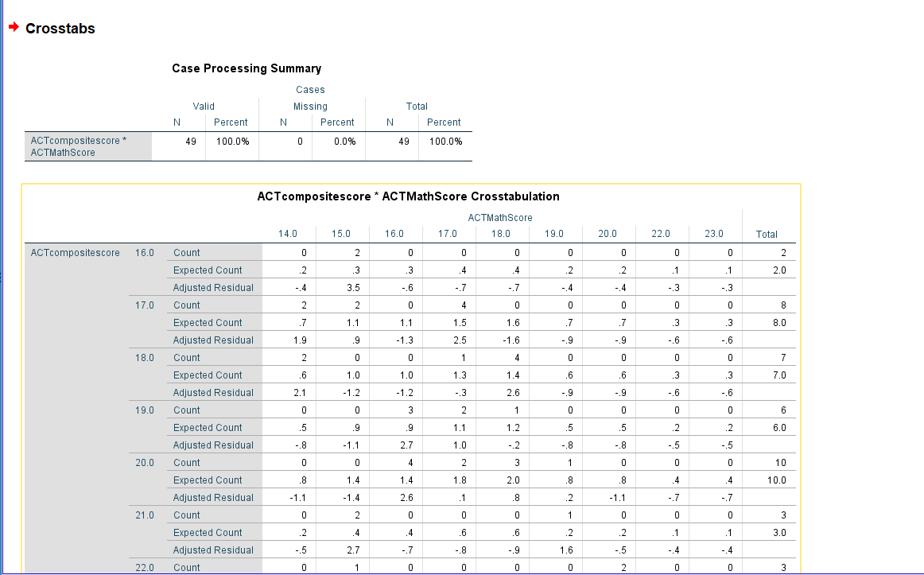Click the 20.0 row total count 10

[x=780, y=463]
